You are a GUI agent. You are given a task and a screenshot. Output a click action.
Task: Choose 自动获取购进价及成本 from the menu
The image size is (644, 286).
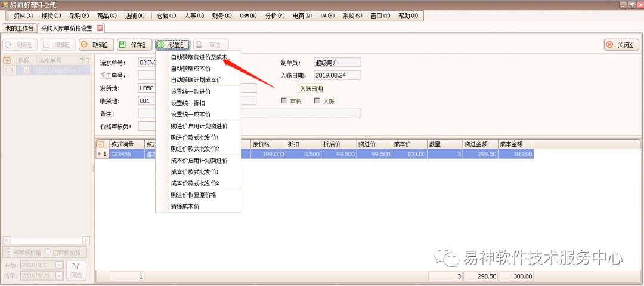point(199,57)
